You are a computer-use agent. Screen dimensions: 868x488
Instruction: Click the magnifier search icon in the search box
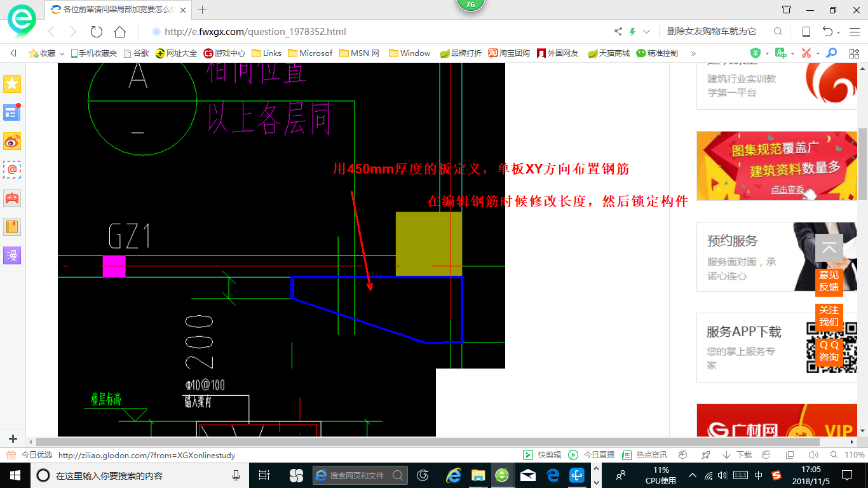point(778,32)
